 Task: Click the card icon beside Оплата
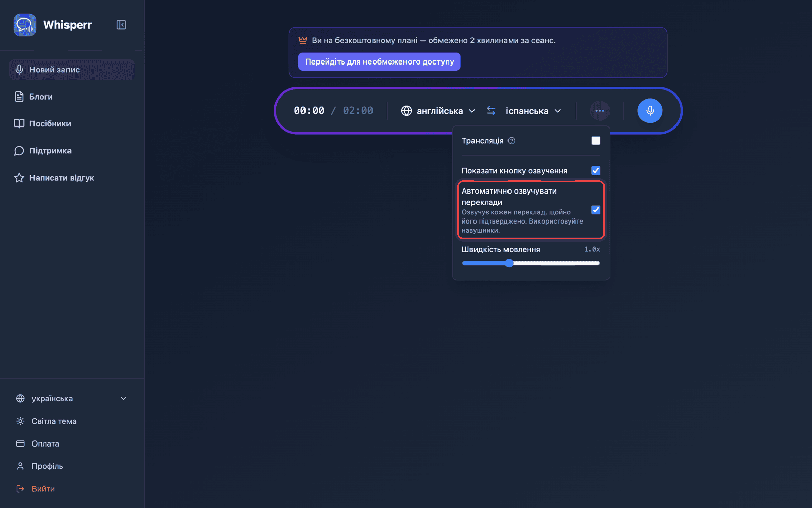[20, 443]
